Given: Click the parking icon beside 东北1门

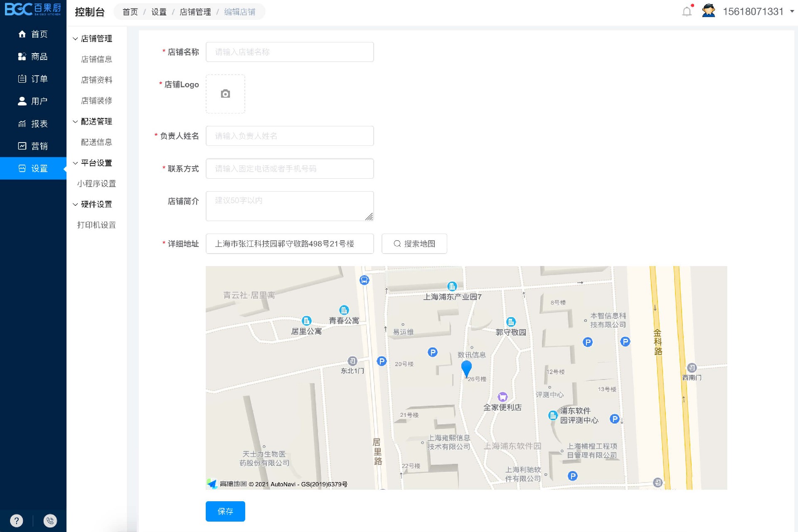Looking at the screenshot, I should tap(382, 361).
